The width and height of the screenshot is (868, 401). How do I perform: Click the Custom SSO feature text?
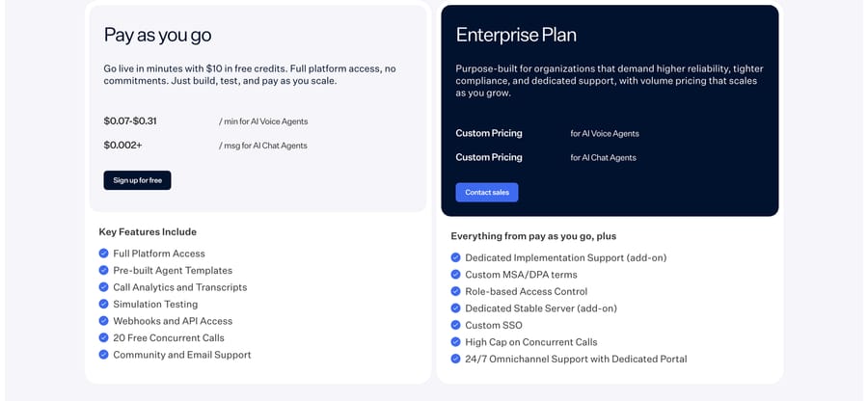coord(494,325)
